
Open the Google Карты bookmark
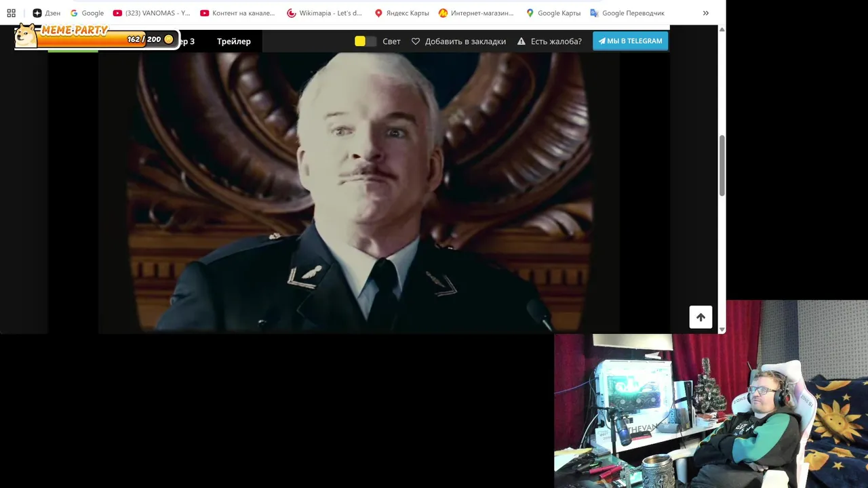pos(553,13)
